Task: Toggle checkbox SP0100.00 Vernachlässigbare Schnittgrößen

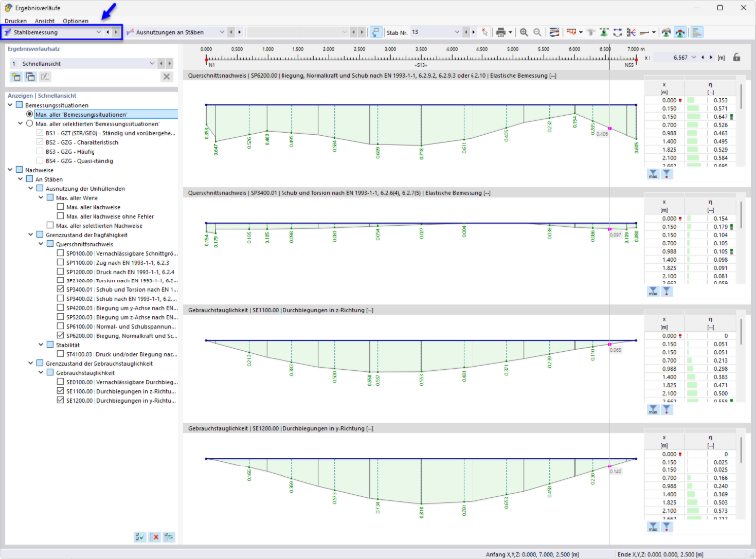Action: coord(60,253)
